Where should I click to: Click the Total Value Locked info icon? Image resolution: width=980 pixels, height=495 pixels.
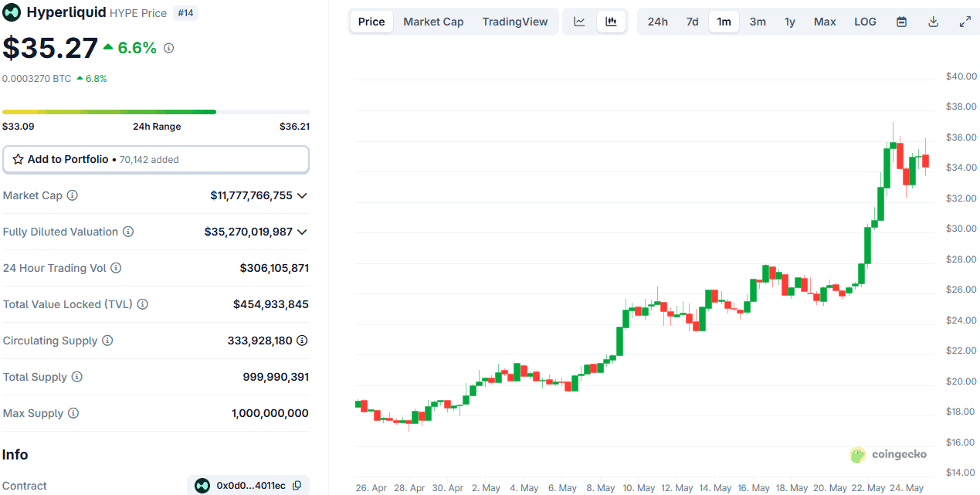142,304
